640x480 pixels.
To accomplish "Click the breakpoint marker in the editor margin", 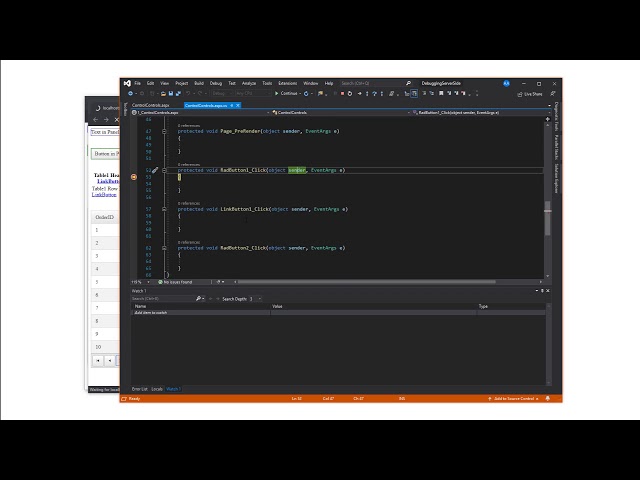I will (134, 176).
